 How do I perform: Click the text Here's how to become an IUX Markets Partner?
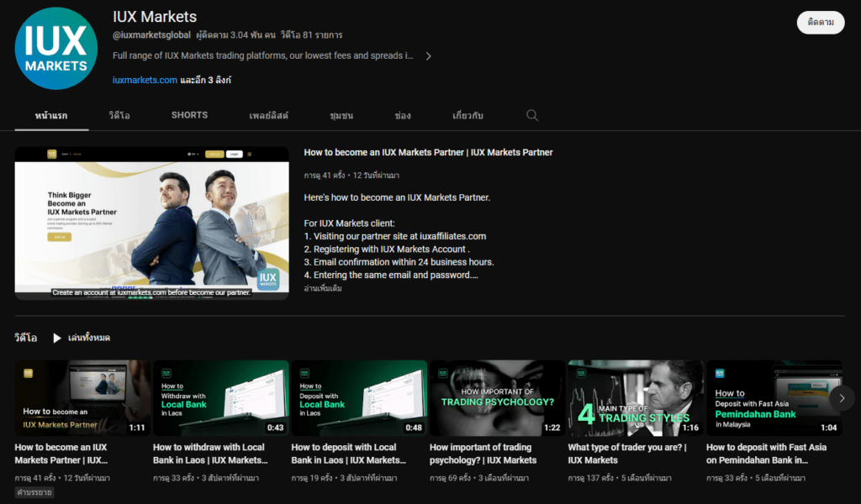(x=397, y=197)
